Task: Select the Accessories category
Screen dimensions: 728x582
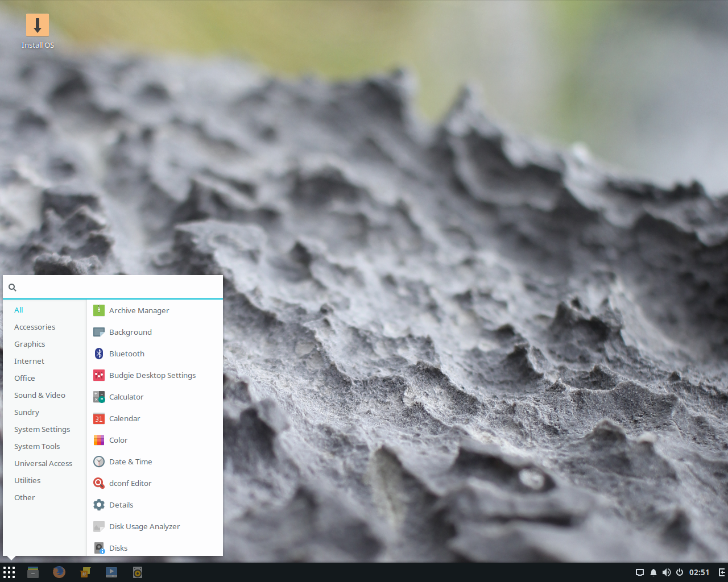Action: [x=44, y=327]
